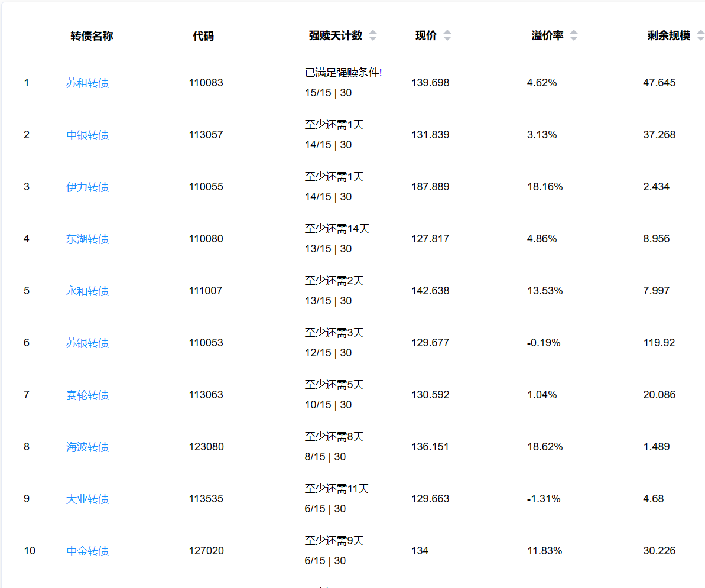Screen dimensions: 705x588
Task: Open 中金转债 bond link
Action: [x=87, y=551]
